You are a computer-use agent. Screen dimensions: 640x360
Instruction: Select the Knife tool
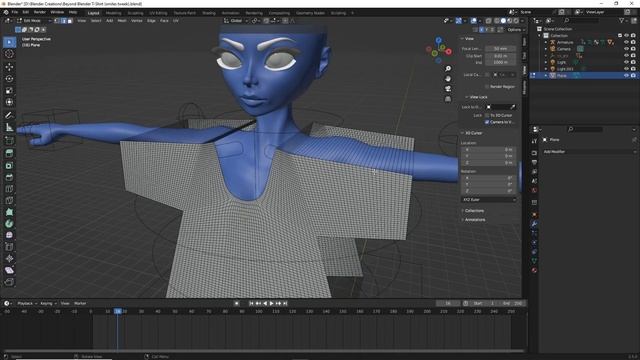[9, 200]
